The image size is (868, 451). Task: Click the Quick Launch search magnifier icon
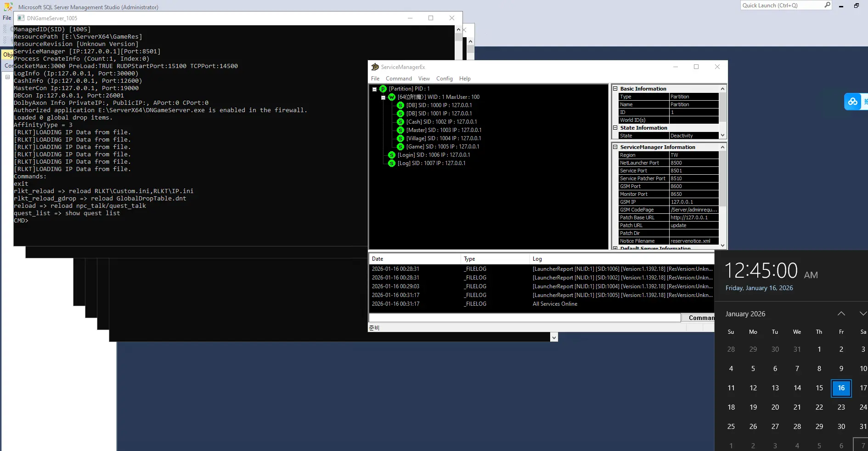[x=827, y=5]
